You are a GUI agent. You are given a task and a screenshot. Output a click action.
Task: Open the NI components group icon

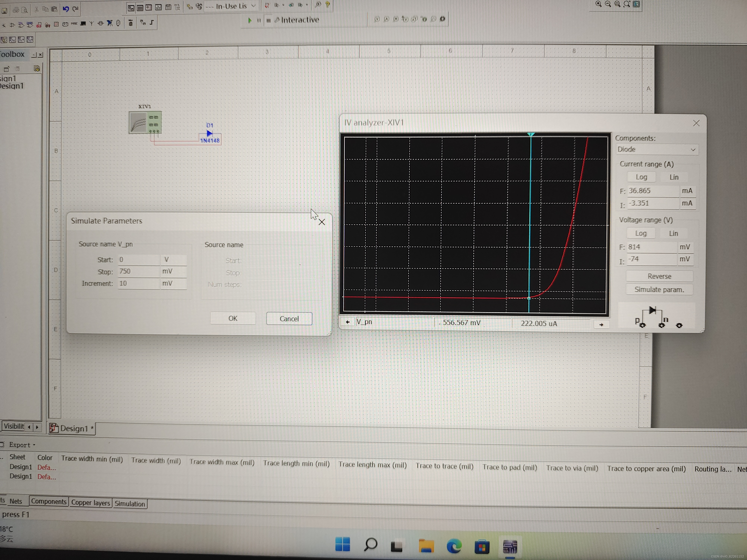coord(110,23)
